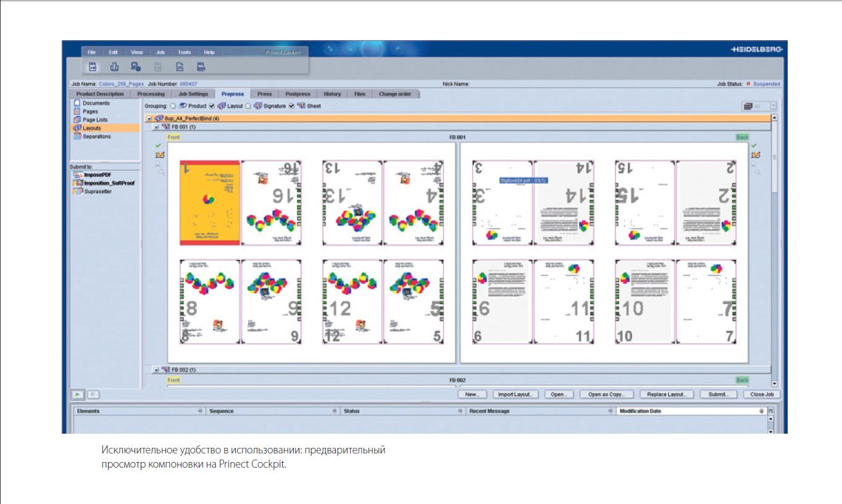Click the Open as Copy... button

606,394
